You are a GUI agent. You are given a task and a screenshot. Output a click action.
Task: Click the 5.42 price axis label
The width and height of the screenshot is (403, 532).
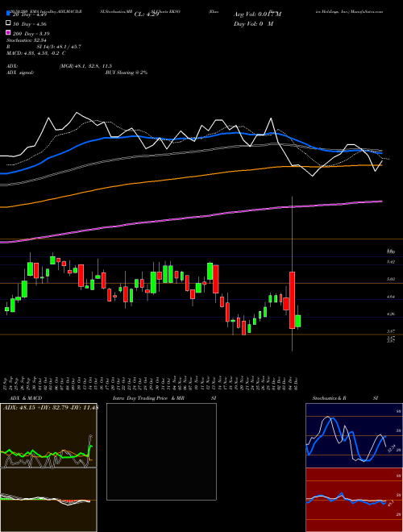point(391,262)
